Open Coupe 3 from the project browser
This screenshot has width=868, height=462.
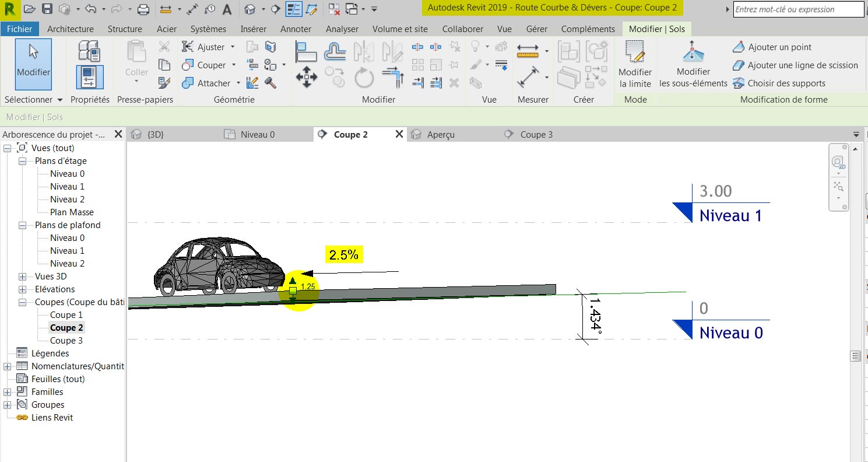66,340
